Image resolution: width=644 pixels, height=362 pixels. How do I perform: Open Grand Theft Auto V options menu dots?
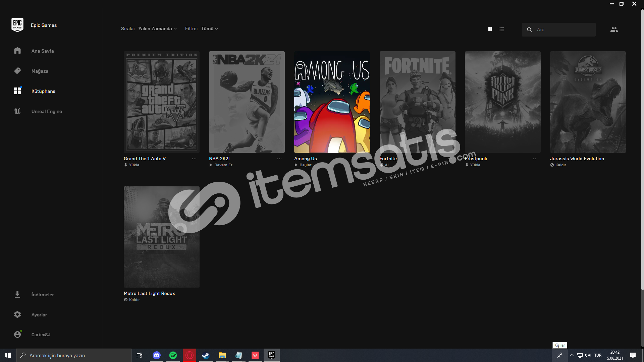[x=194, y=159]
